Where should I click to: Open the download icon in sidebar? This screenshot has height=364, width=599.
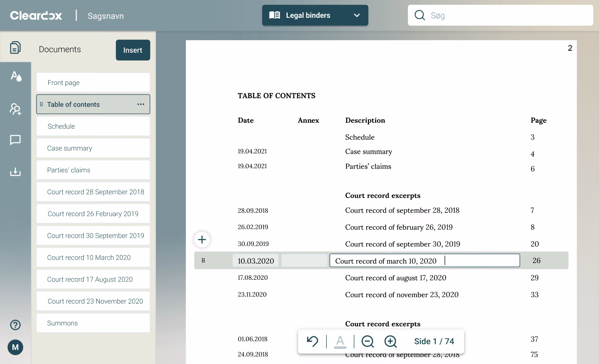pyautogui.click(x=15, y=172)
